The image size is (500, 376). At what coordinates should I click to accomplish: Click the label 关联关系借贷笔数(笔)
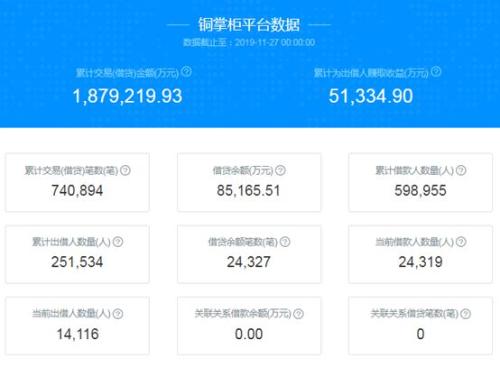click(x=415, y=314)
